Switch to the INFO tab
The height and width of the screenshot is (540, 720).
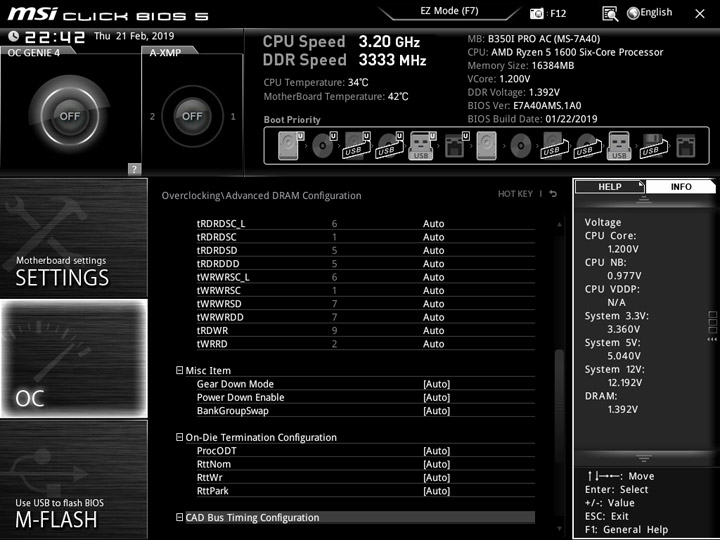[681, 186]
